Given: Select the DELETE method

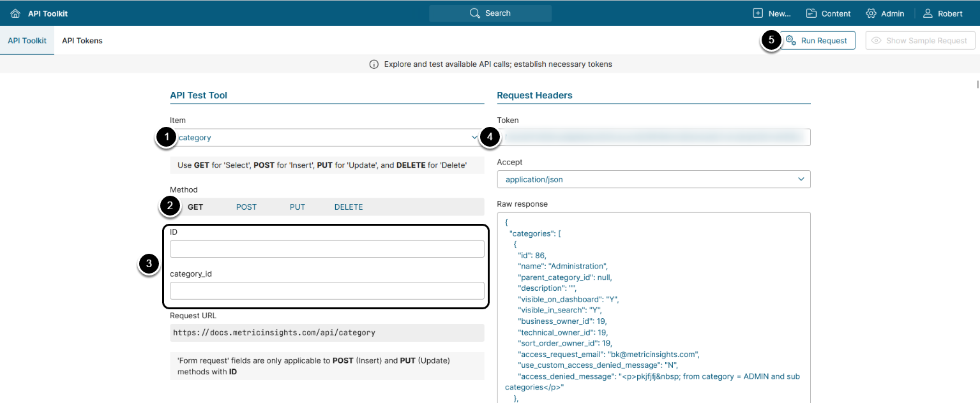Looking at the screenshot, I should point(349,207).
